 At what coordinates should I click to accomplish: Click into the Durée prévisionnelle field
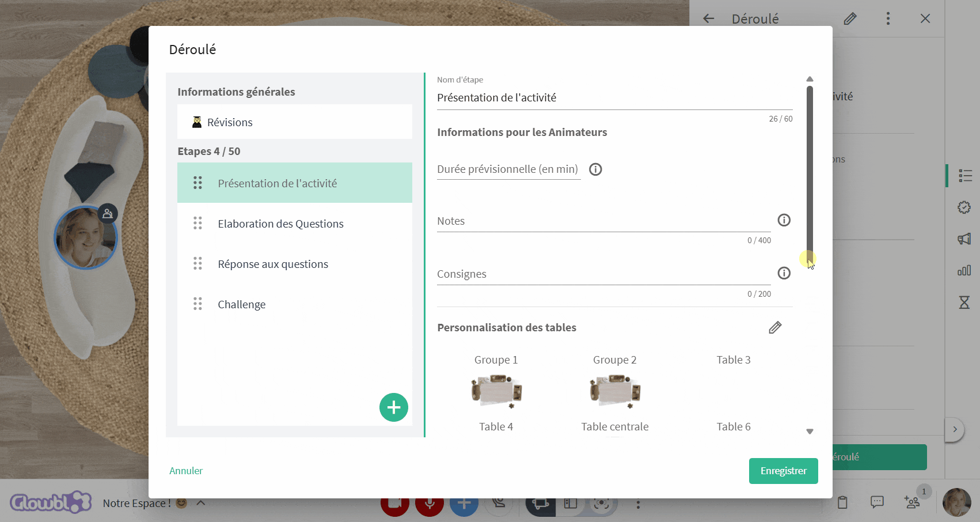508,169
